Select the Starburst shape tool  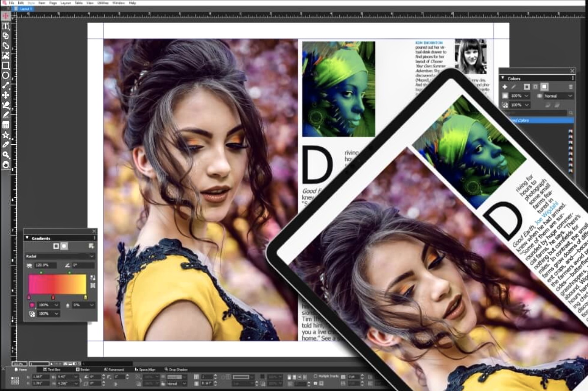point(6,135)
